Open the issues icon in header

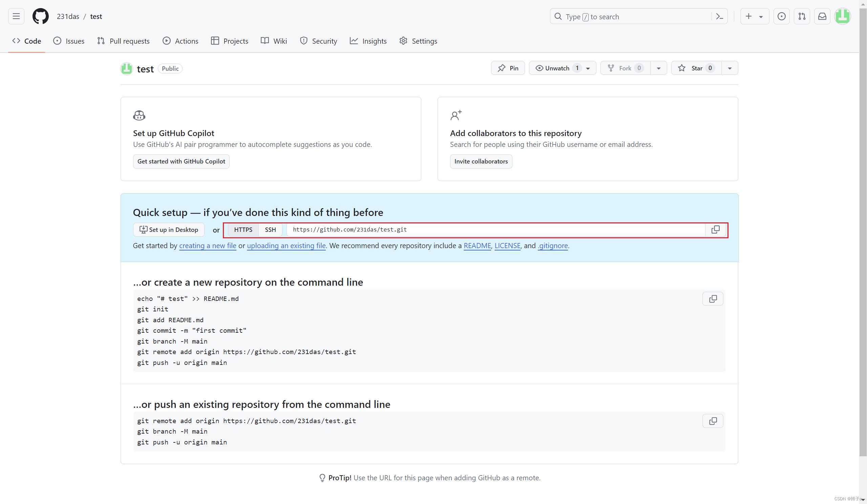(x=781, y=16)
